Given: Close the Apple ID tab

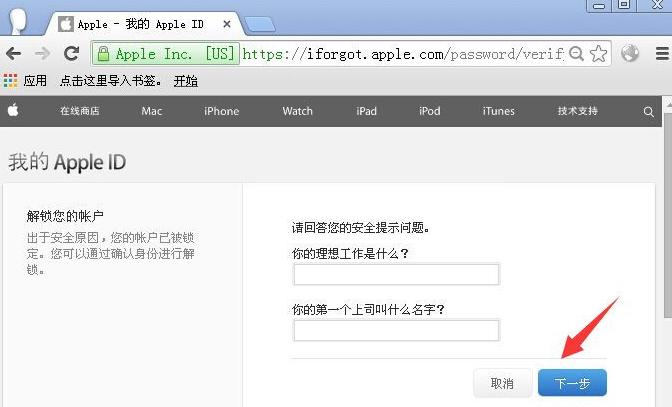Looking at the screenshot, I should coord(227,24).
